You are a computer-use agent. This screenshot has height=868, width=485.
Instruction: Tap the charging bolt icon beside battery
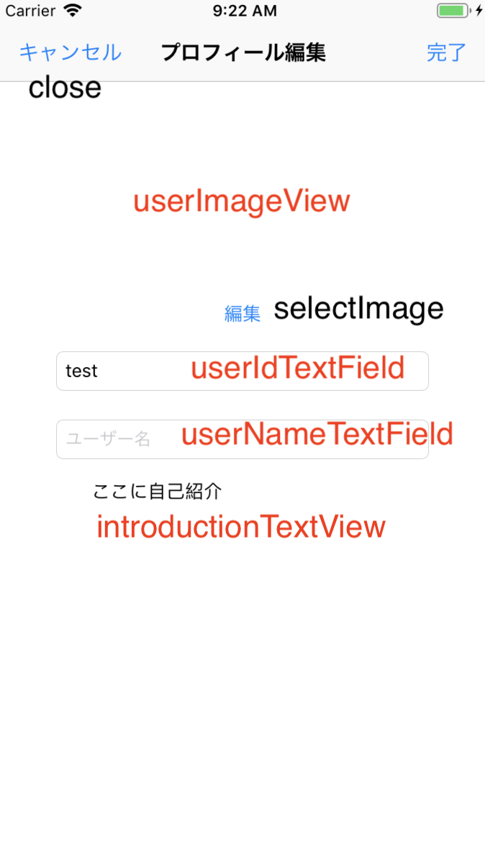pos(478,10)
